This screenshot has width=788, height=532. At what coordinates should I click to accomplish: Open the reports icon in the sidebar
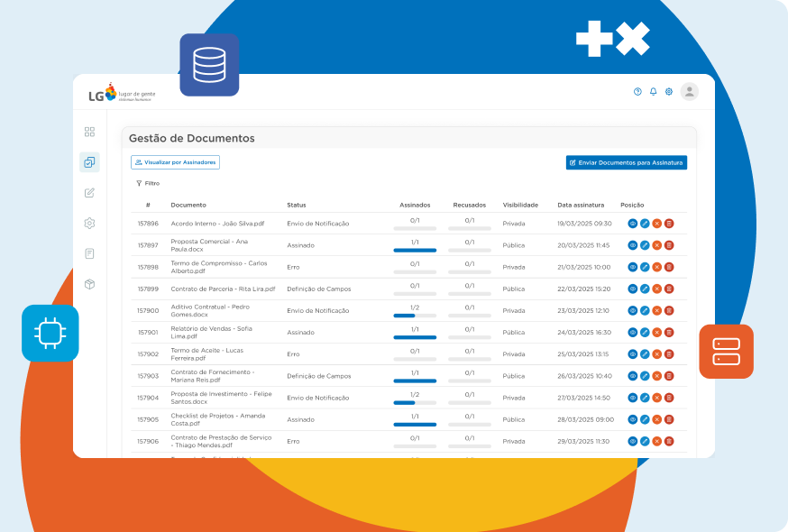(89, 253)
